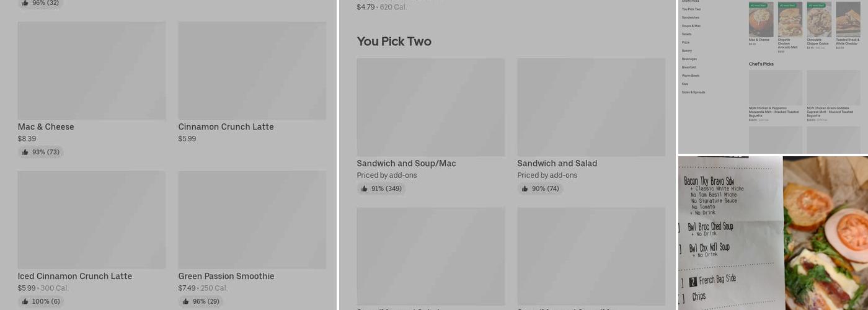
Task: Click thumbs-up icon for Green Passion Smoothie
Action: coord(186,302)
